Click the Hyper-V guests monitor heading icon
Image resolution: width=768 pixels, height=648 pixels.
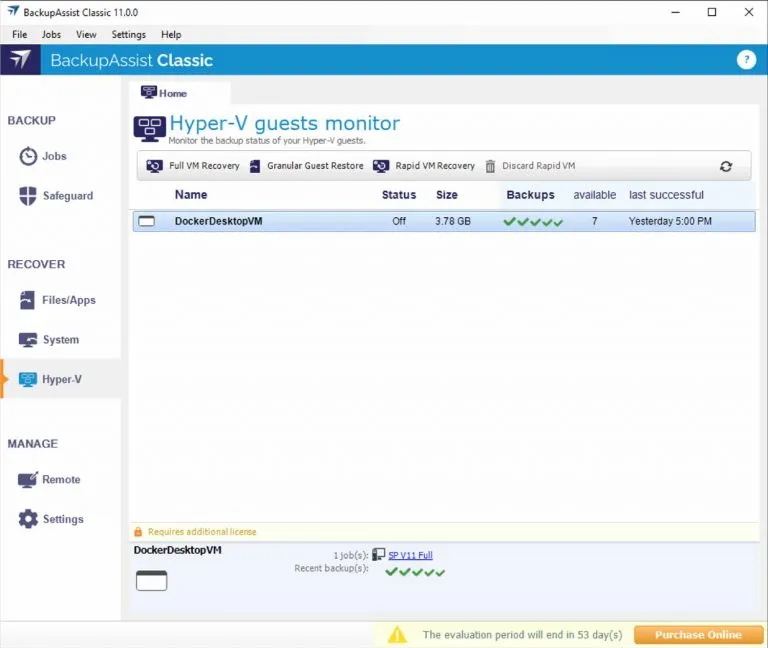click(150, 129)
